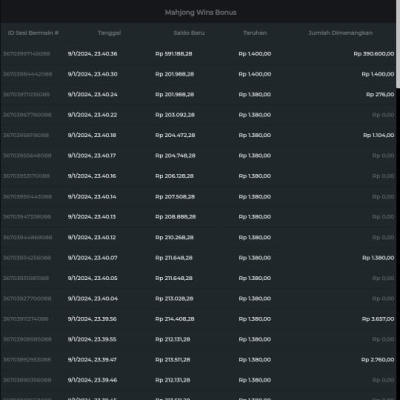Click date 9/1/2024, 23.40.22
Viewport: 400px width, 400px height.
tap(92, 115)
